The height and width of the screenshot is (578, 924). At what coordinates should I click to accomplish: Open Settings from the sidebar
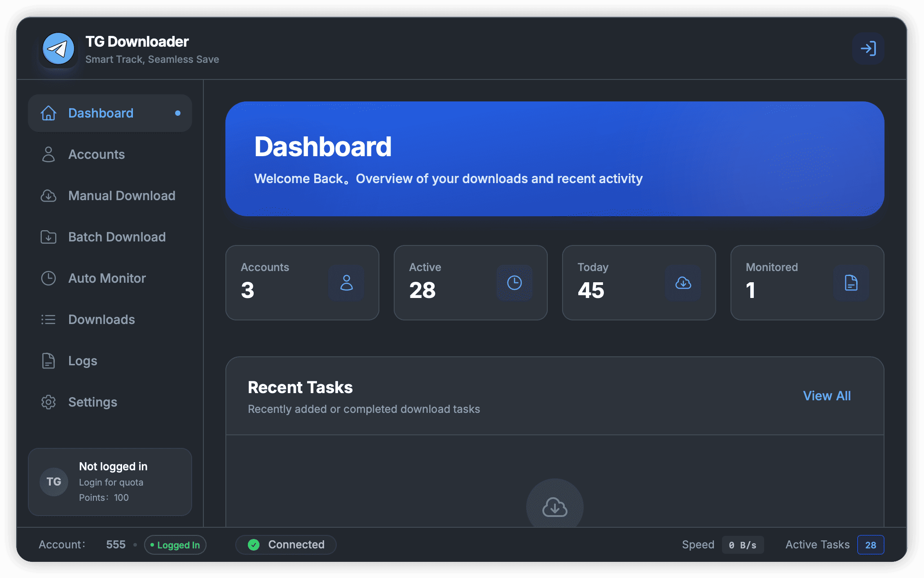(92, 402)
